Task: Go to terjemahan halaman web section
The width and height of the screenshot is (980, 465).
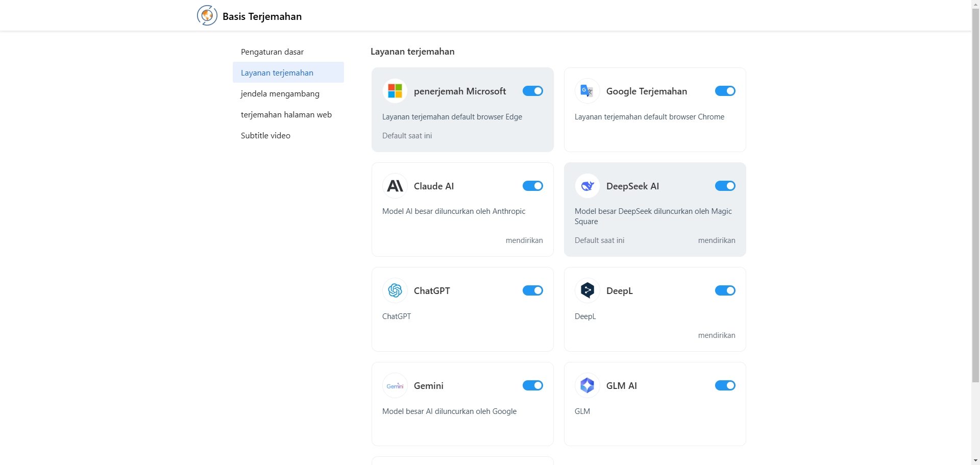Action: click(288, 114)
